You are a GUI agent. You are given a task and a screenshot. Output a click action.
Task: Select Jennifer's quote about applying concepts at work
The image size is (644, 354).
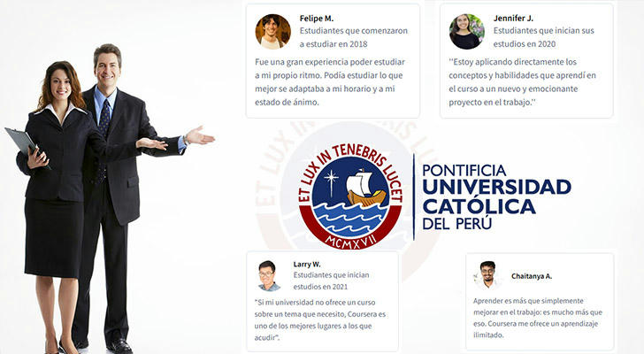pyautogui.click(x=522, y=82)
